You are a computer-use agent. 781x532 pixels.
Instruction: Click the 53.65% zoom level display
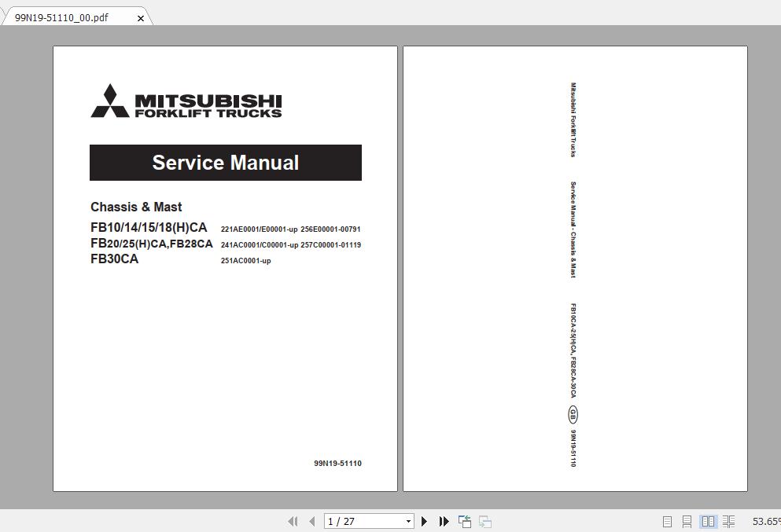pyautogui.click(x=764, y=521)
